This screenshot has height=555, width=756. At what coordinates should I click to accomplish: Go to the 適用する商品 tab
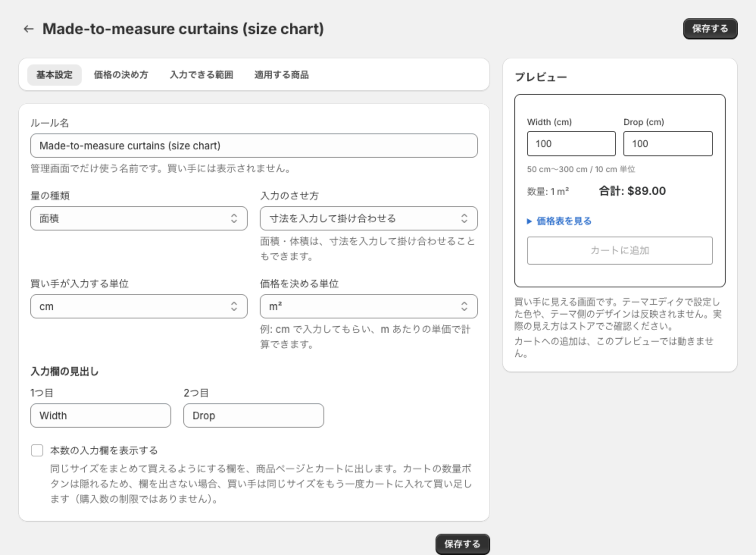[x=281, y=75]
